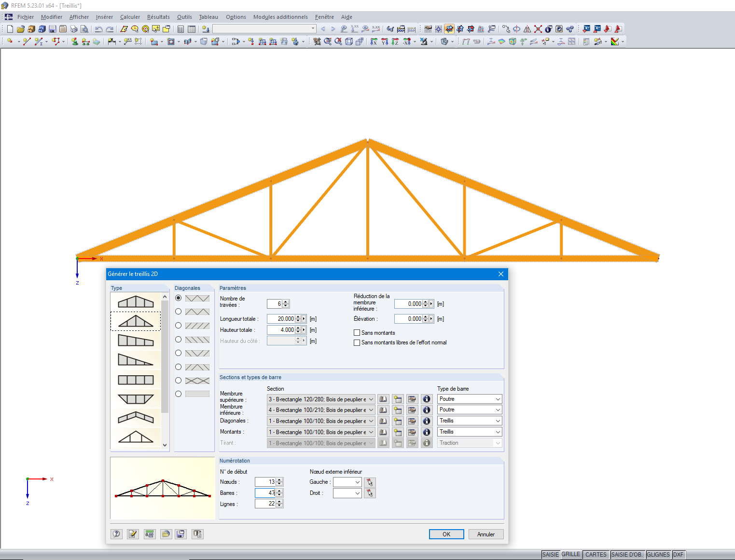This screenshot has height=560, width=735.
Task: Open the dialog help icon
Action: pos(116,534)
